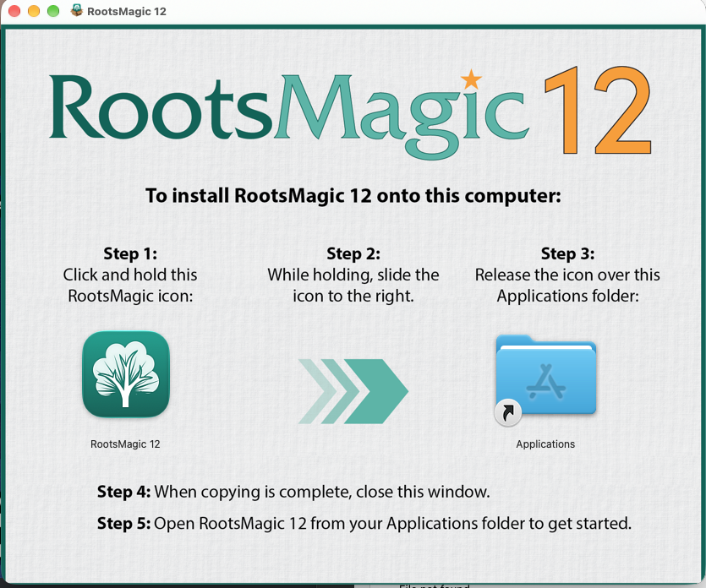Click the RootsMagic 12 label under app icon
Viewport: 706px width, 588px height.
125,444
